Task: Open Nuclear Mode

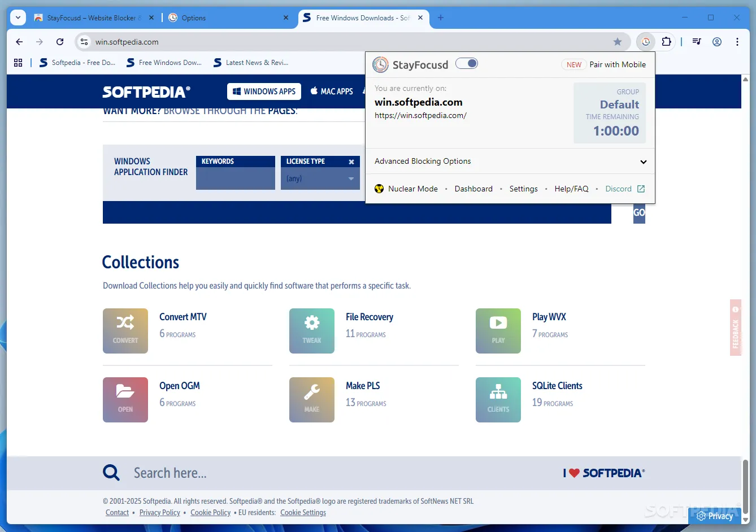Action: 412,189
